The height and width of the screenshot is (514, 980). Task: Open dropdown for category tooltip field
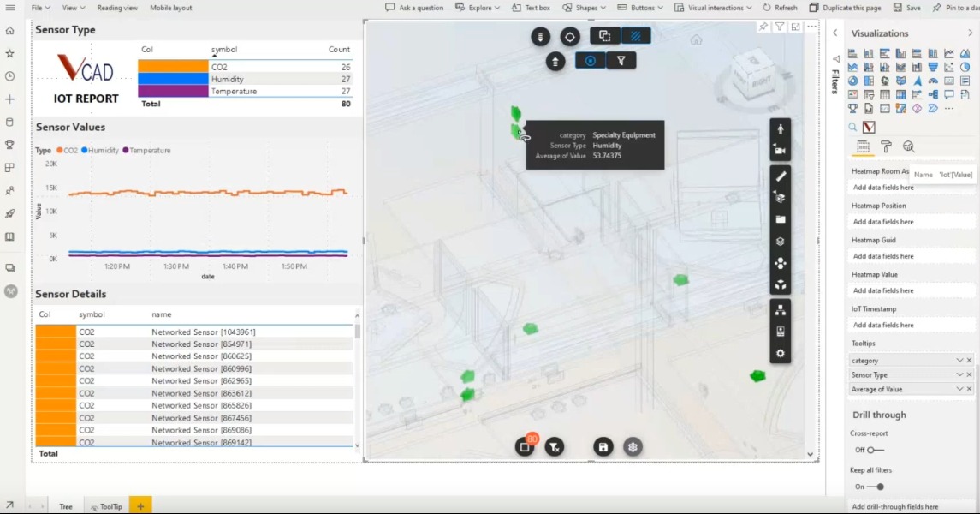(959, 360)
